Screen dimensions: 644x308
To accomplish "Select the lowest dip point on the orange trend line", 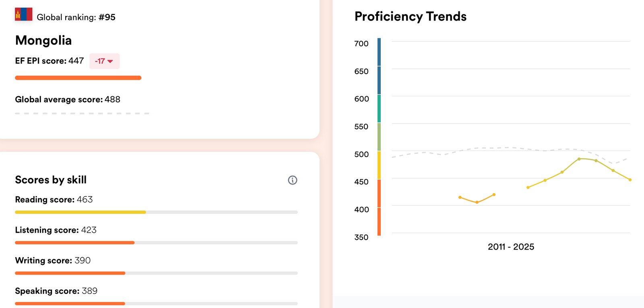I will [477, 202].
